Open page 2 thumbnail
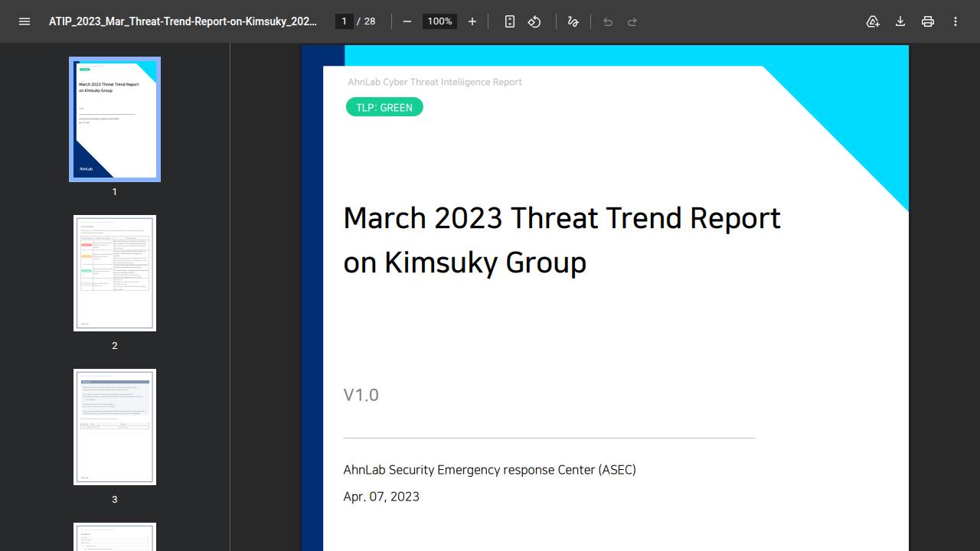This screenshot has width=980, height=551. pos(115,273)
